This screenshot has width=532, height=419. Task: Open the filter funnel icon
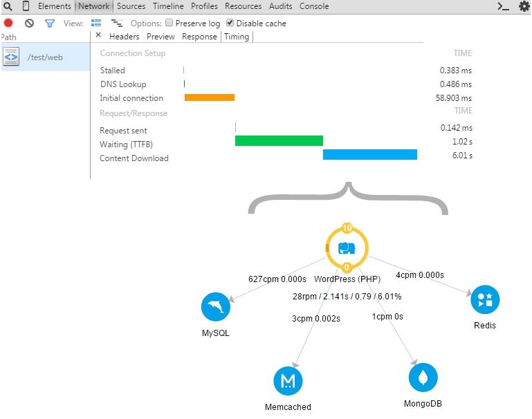click(50, 23)
